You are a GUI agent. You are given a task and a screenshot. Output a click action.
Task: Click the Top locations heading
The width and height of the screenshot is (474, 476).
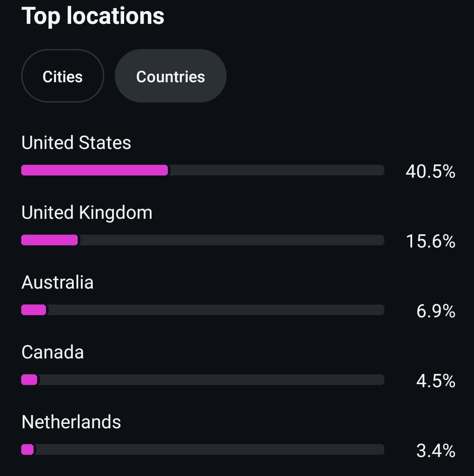click(x=93, y=16)
